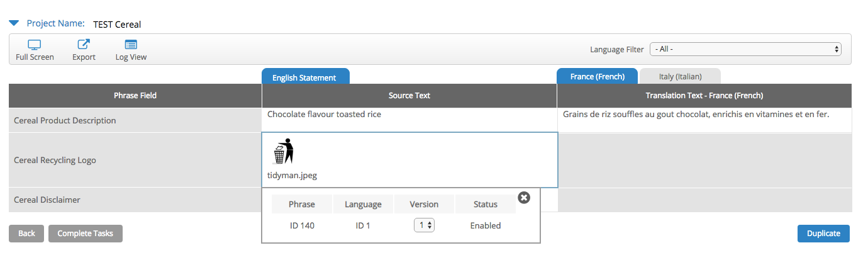Click the Language column header in popup

363,204
